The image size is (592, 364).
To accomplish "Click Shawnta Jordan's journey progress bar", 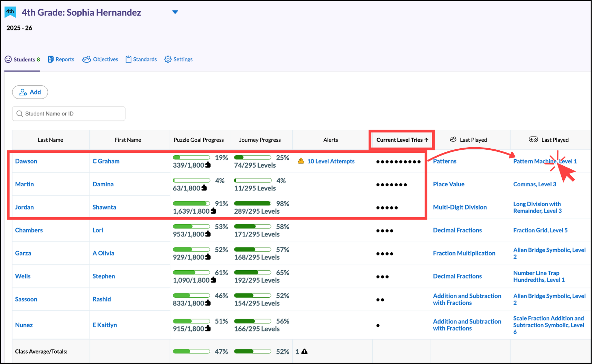I will tap(252, 204).
